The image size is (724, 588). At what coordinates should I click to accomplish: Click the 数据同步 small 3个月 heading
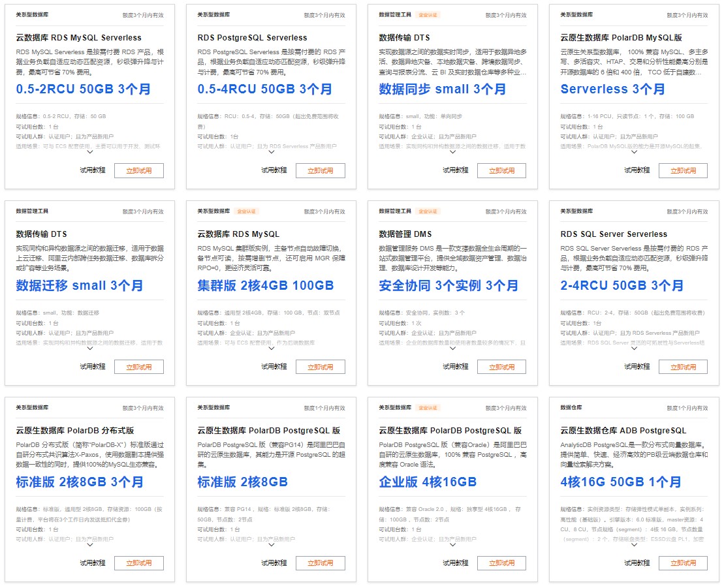[443, 89]
